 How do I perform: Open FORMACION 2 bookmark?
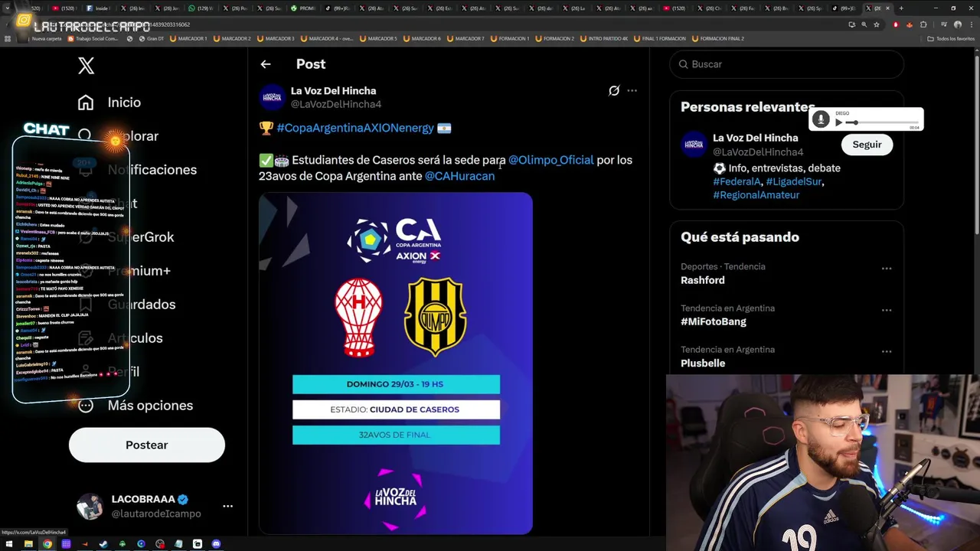point(555,38)
